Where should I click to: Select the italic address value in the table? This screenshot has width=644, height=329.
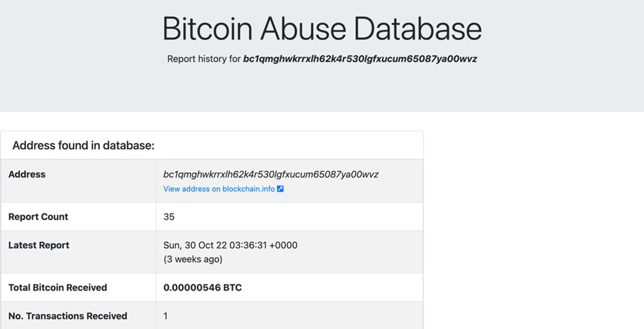(x=271, y=174)
